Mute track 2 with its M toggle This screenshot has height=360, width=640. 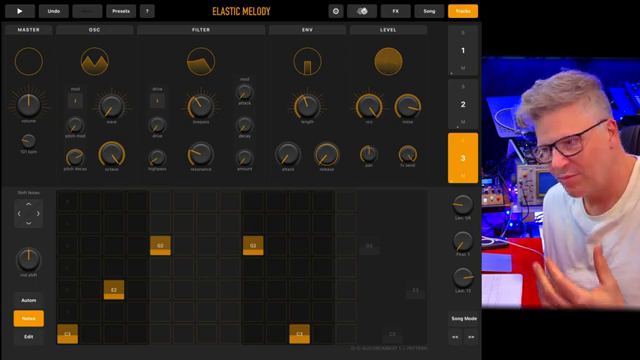point(463,122)
